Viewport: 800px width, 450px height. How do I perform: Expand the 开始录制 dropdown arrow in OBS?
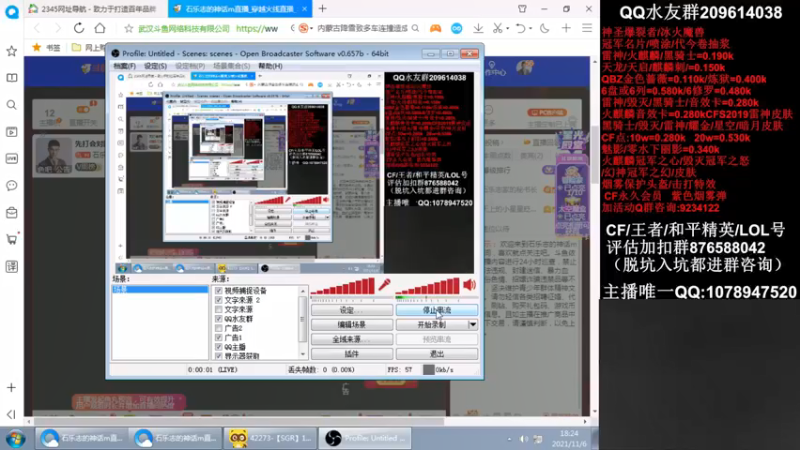[x=473, y=324]
